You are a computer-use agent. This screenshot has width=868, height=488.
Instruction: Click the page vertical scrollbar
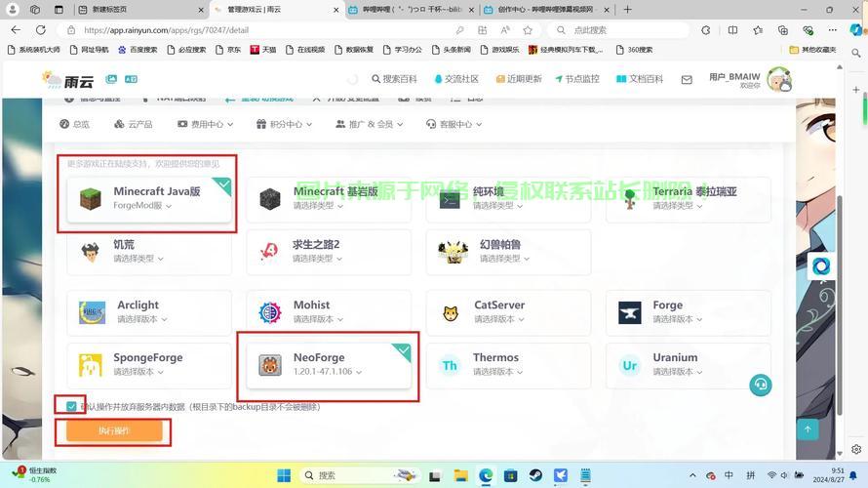[x=840, y=305]
